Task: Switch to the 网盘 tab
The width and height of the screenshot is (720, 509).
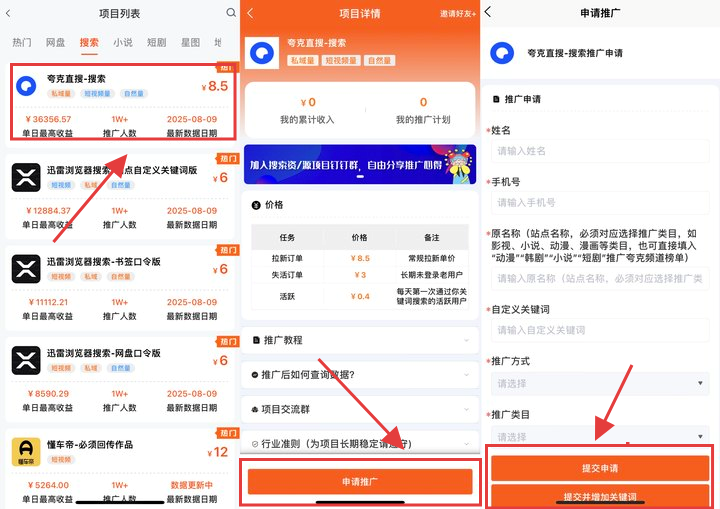Action: [55, 43]
